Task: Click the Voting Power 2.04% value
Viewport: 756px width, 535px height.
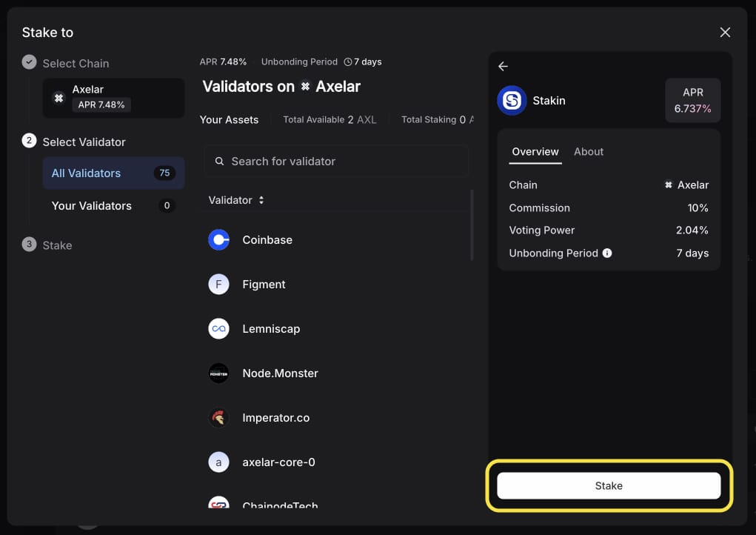Action: point(692,230)
